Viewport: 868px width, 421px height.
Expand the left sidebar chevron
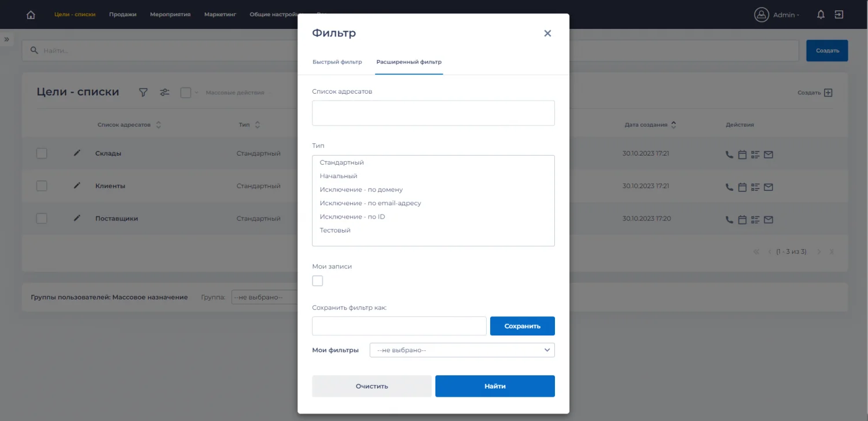click(7, 39)
